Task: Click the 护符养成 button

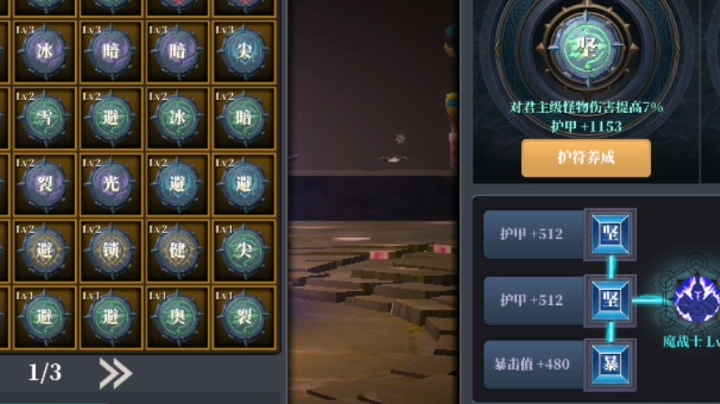Action: 586,158
